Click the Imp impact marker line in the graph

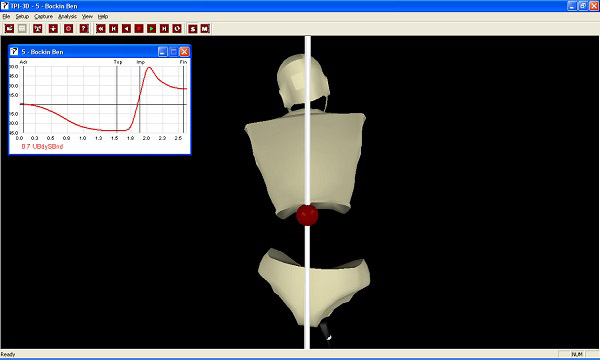pos(140,99)
